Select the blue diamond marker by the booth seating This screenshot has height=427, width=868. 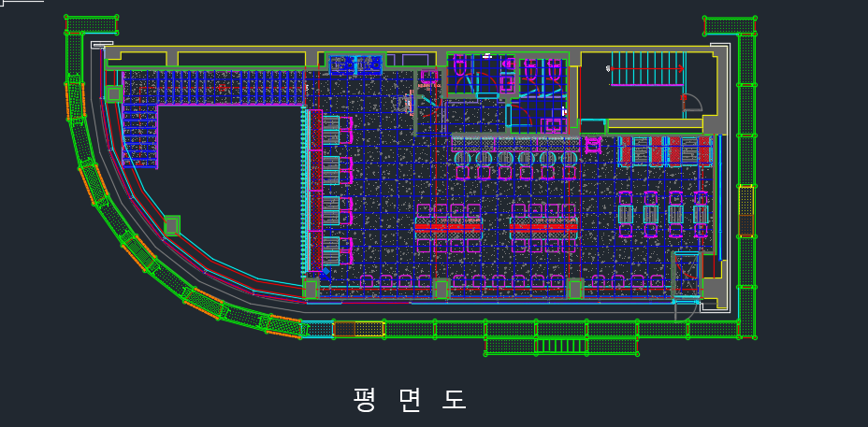point(325,271)
